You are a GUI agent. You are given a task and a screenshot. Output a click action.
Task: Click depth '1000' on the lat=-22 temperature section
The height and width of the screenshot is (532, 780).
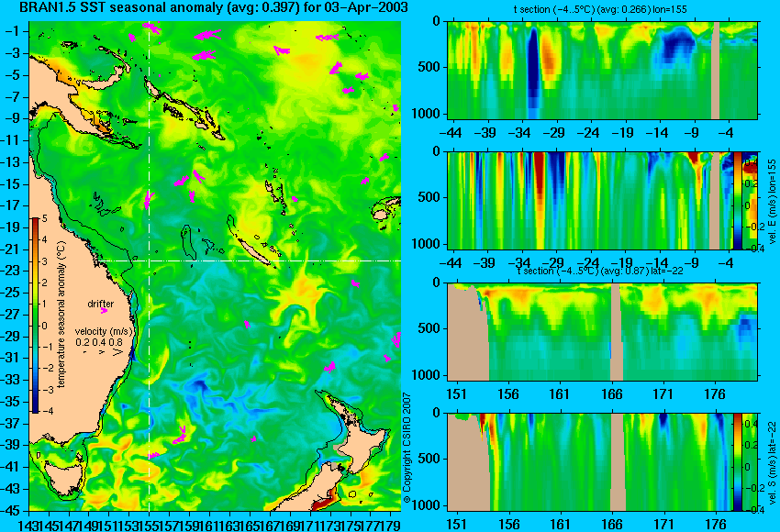[x=427, y=375]
